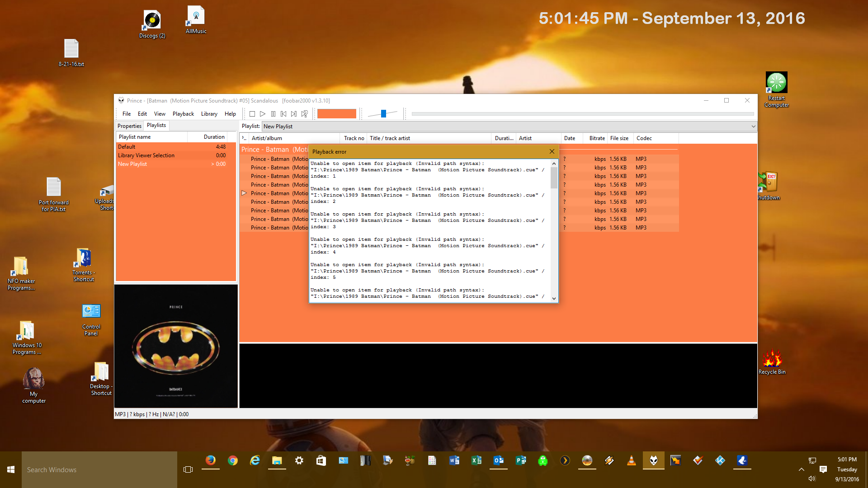This screenshot has height=488, width=868.
Task: Open the Library menu
Action: click(x=209, y=114)
